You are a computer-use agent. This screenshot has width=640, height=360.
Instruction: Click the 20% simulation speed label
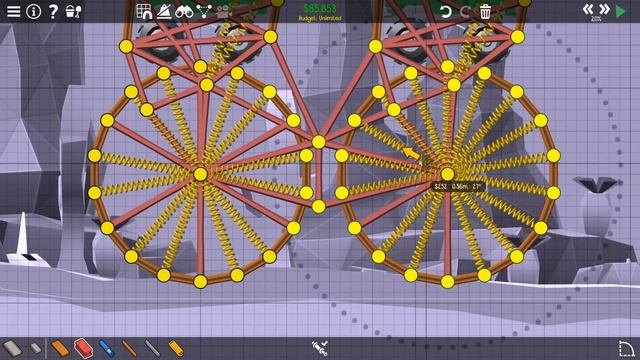pyautogui.click(x=596, y=19)
